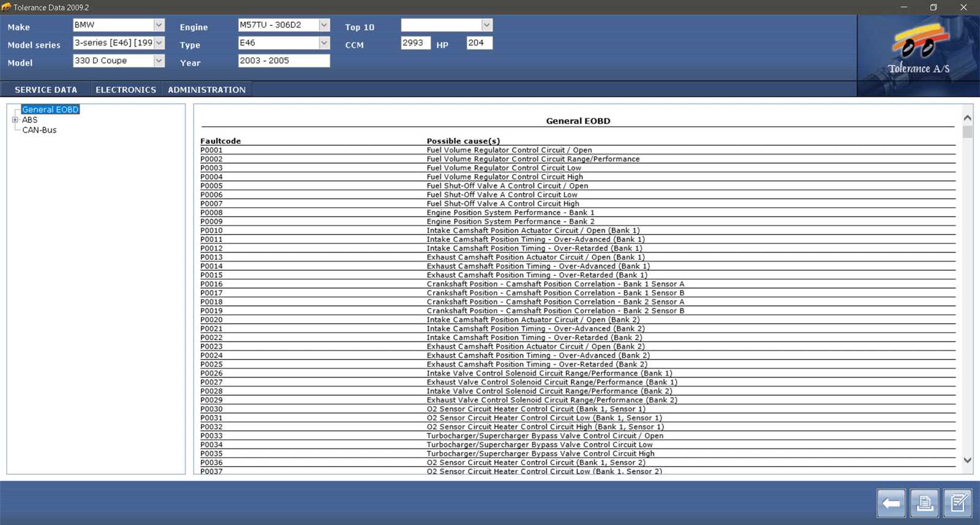
Task: Click the fault list scrollbar thumb
Action: pyautogui.click(x=967, y=132)
